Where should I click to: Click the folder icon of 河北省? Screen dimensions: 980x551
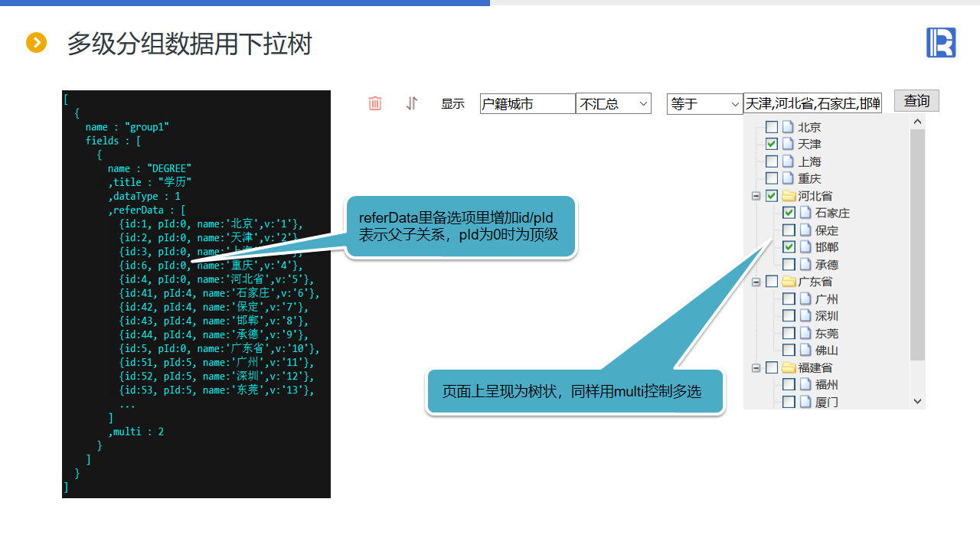tap(789, 196)
